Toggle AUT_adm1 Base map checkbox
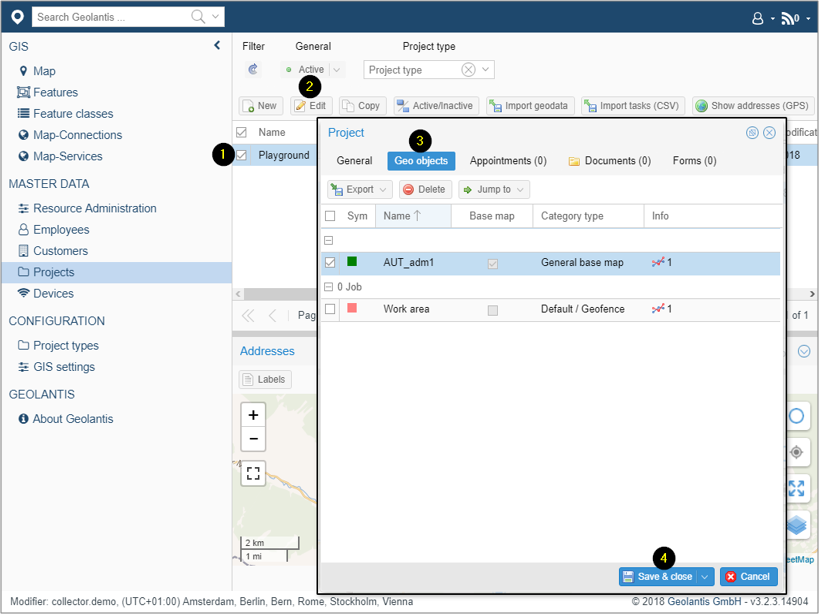 pos(493,264)
